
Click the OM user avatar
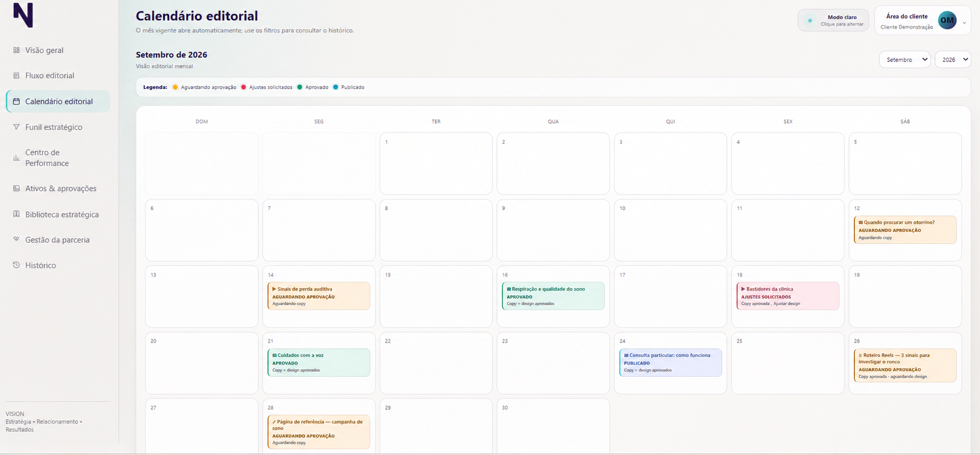[x=947, y=20]
